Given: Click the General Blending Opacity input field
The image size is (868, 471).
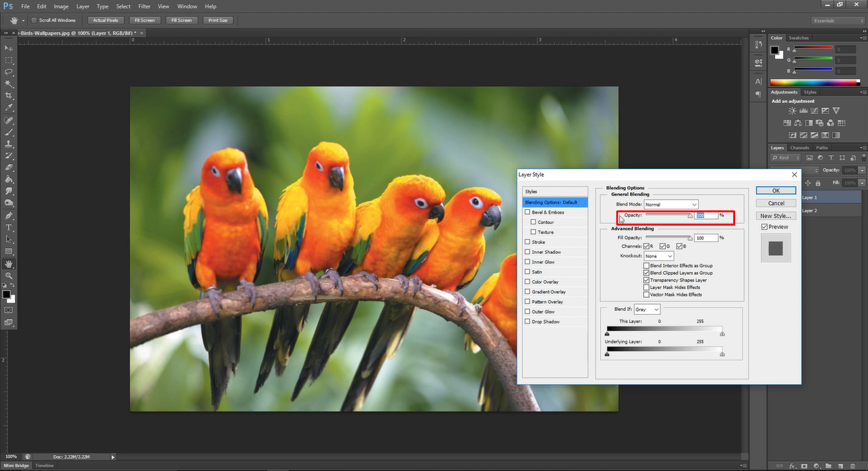Looking at the screenshot, I should 706,215.
